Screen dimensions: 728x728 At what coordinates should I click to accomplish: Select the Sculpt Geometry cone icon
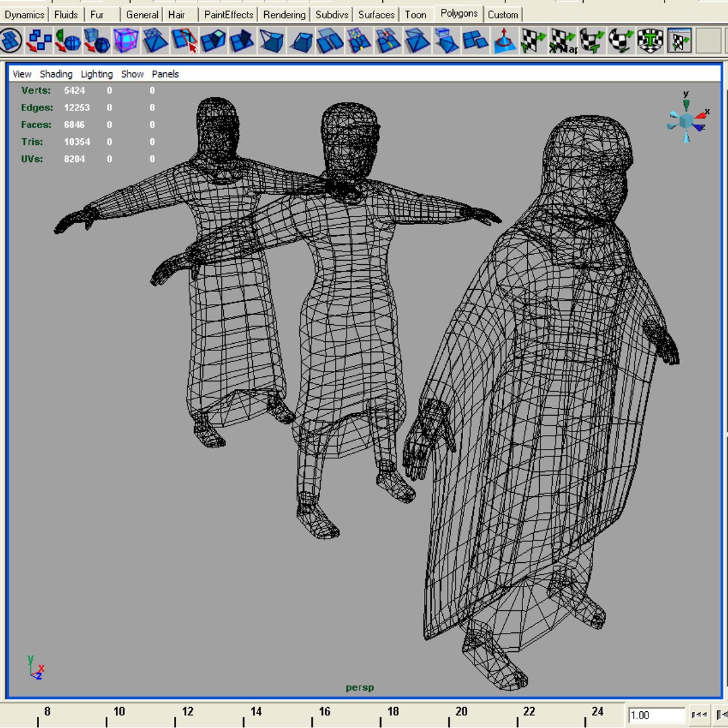click(x=504, y=40)
